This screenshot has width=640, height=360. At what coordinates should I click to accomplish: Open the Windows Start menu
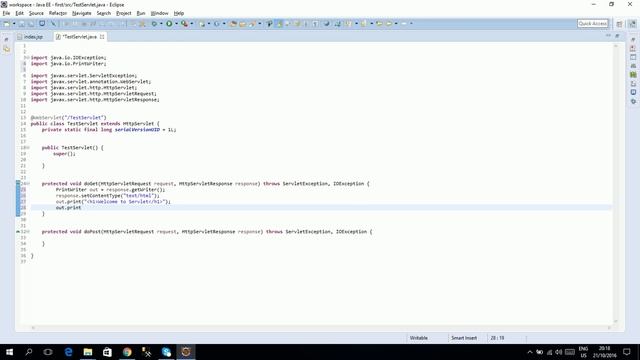coord(9,352)
